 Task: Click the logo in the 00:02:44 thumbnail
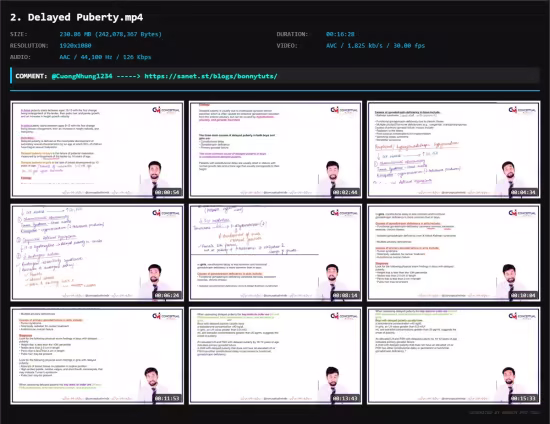tap(344, 110)
